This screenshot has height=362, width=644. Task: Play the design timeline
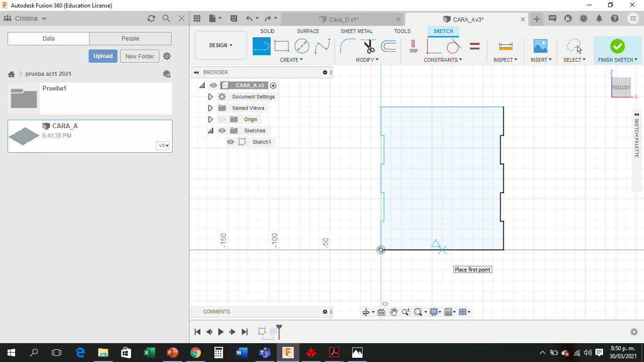[x=221, y=332]
